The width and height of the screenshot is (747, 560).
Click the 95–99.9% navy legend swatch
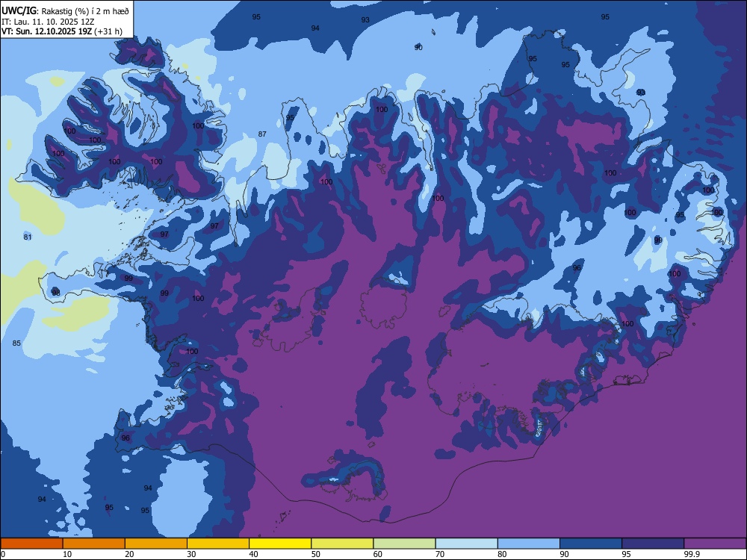653,544
